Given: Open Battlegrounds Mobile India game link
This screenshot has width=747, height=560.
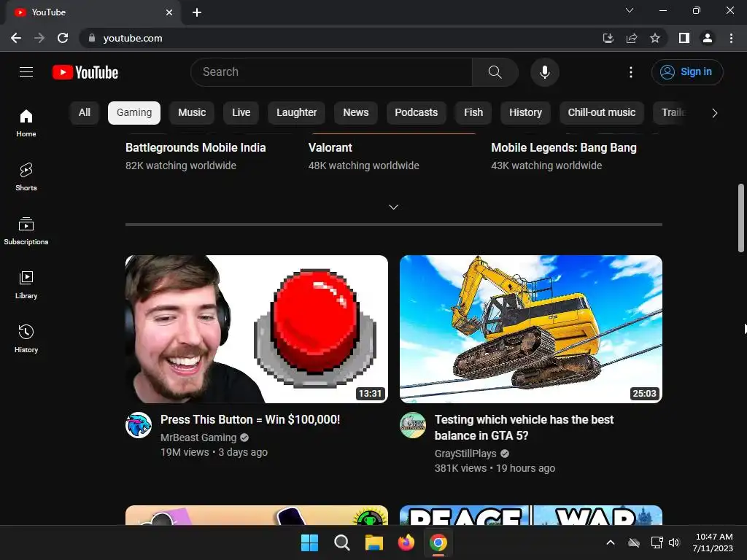Looking at the screenshot, I should pyautogui.click(x=196, y=147).
